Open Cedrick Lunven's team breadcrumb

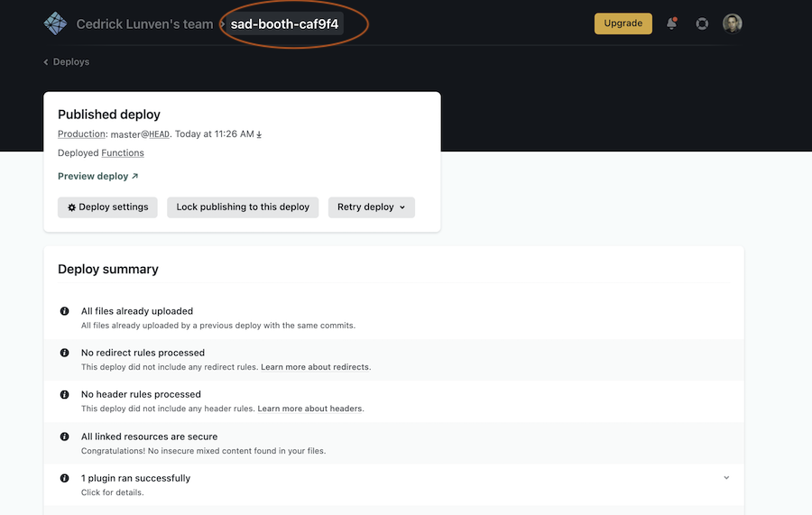(144, 23)
